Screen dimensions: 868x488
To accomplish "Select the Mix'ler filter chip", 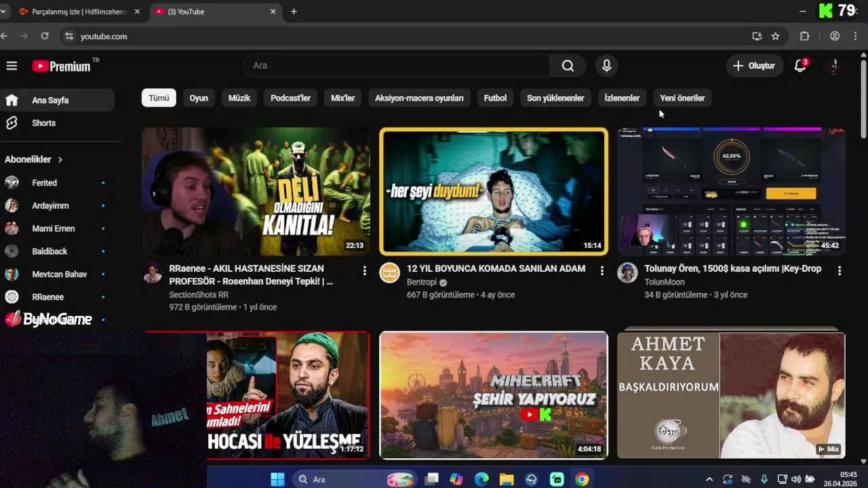I will tap(342, 98).
